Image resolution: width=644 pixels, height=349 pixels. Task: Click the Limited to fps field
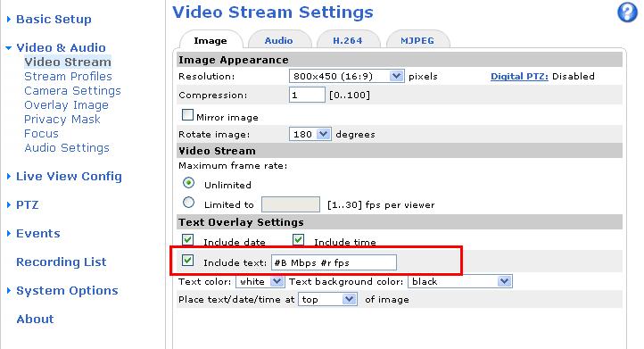tap(291, 204)
